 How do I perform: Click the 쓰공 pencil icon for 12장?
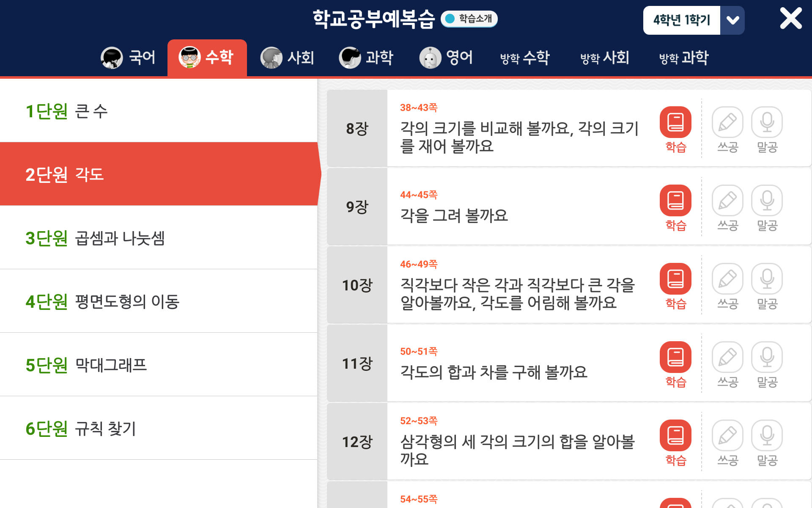click(x=727, y=436)
